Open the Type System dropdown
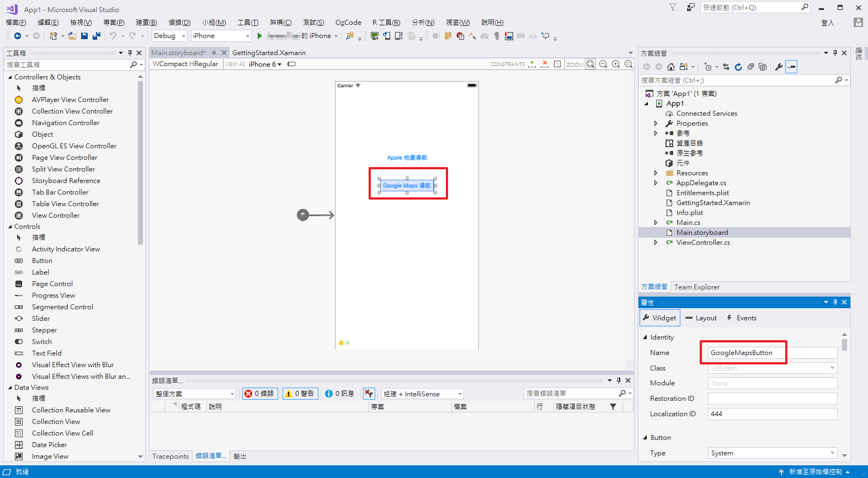Viewport: 868px width, 478px height. pyautogui.click(x=773, y=453)
